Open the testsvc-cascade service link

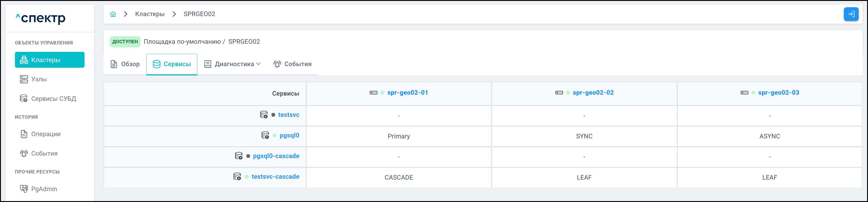pos(275,177)
